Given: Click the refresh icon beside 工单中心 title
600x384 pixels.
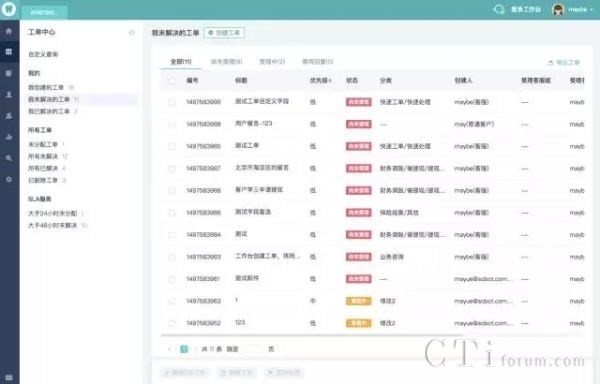Looking at the screenshot, I should click(x=131, y=33).
